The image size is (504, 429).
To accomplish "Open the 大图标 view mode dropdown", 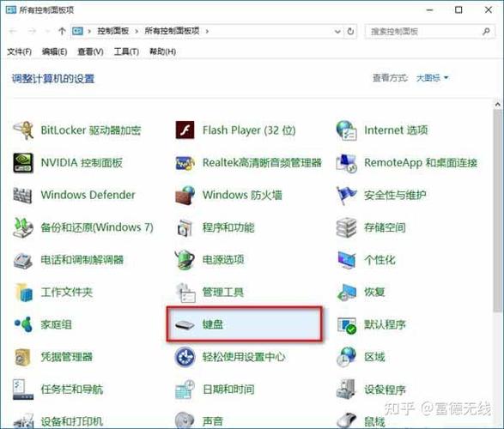I will pos(433,78).
